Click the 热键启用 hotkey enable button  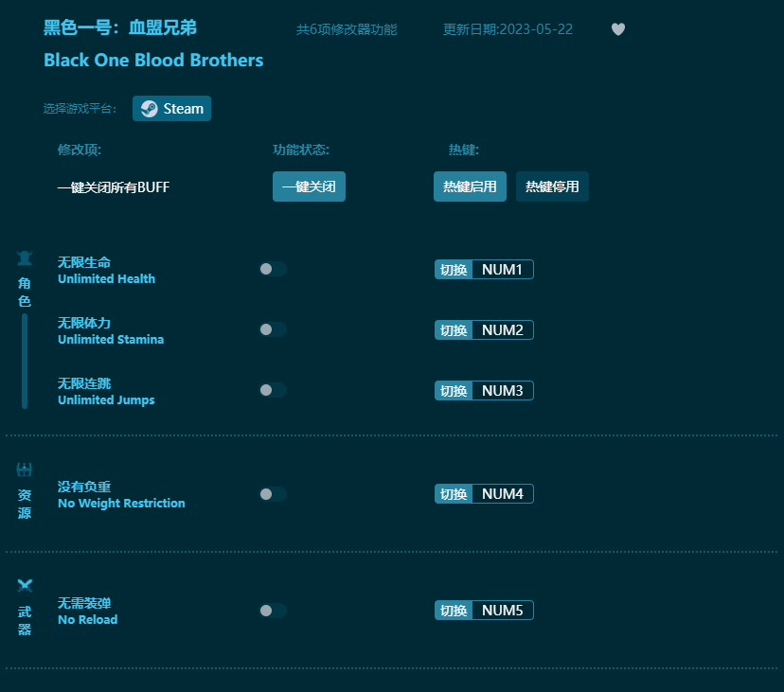click(470, 186)
